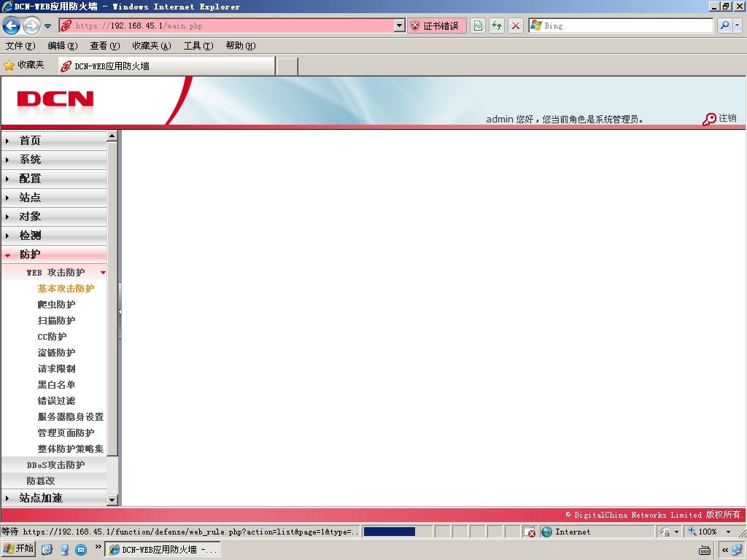Open the 编辑(E) menu
The image size is (747, 560).
coord(63,46)
